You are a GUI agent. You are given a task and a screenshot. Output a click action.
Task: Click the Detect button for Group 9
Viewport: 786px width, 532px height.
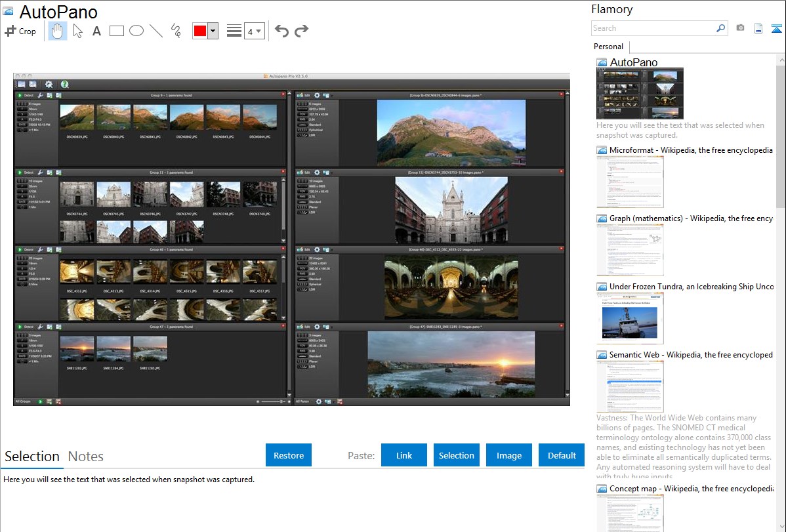pos(26,94)
